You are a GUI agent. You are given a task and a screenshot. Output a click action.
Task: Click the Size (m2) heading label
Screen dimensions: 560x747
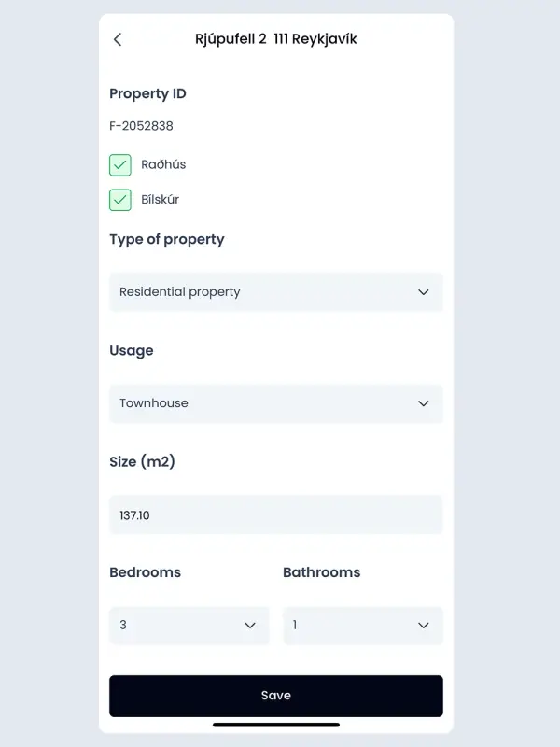tap(142, 461)
